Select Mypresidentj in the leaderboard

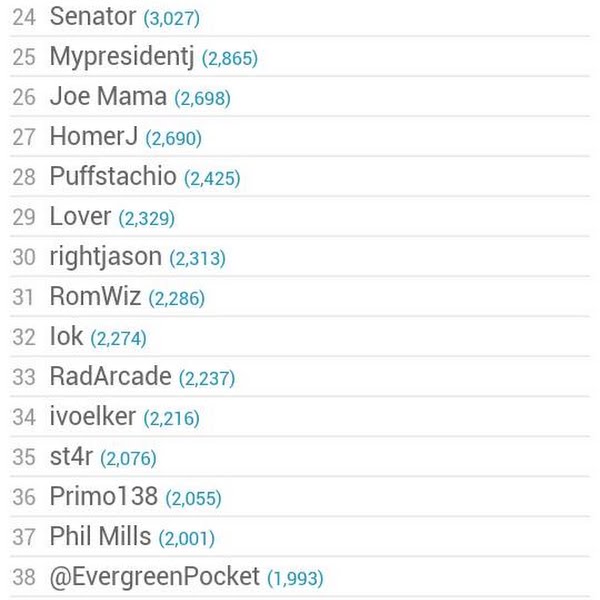tap(121, 57)
